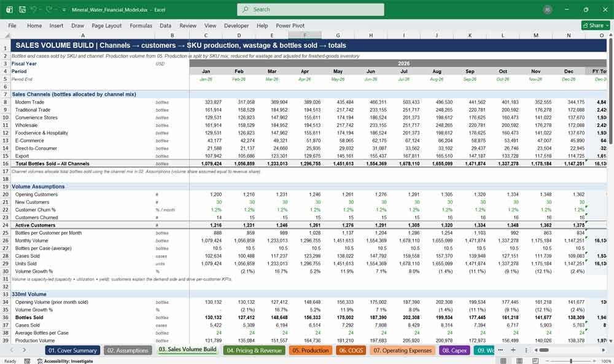Click horizontal scrollbar left arrow
Viewport: 614px width, 364px height.
(x=535, y=350)
